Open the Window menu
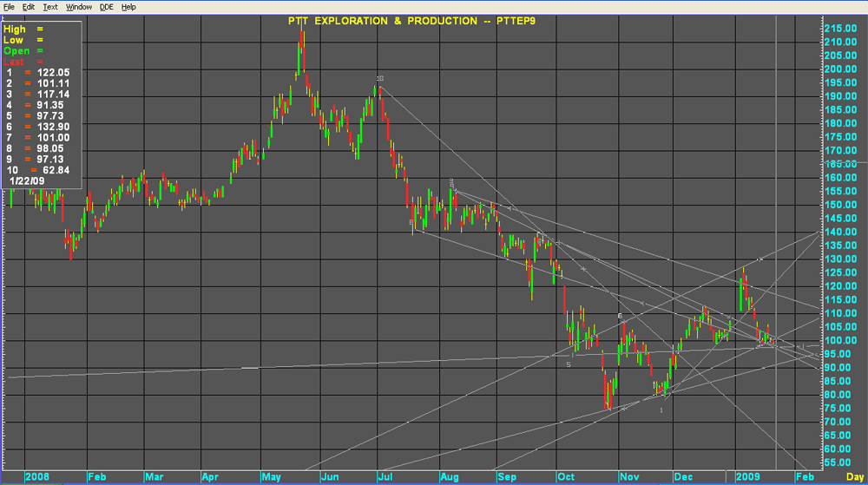This screenshot has height=485, width=868. click(x=79, y=7)
